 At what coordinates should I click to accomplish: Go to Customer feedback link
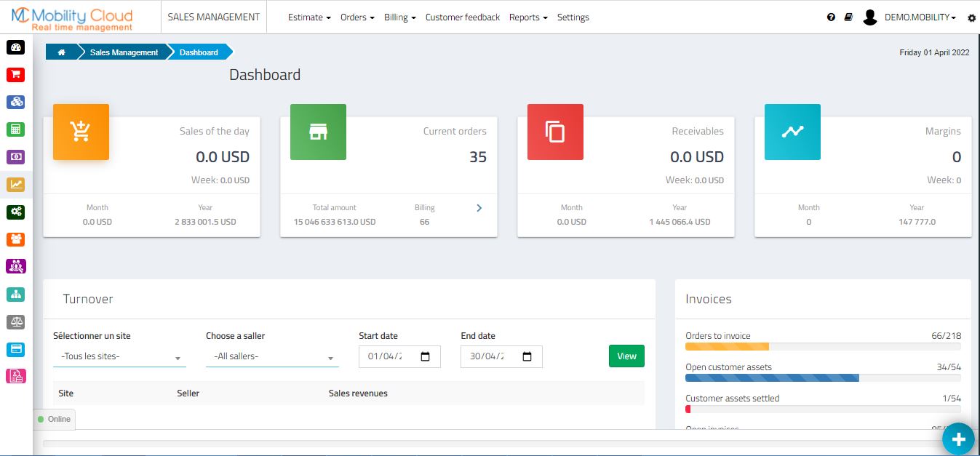[x=463, y=17]
